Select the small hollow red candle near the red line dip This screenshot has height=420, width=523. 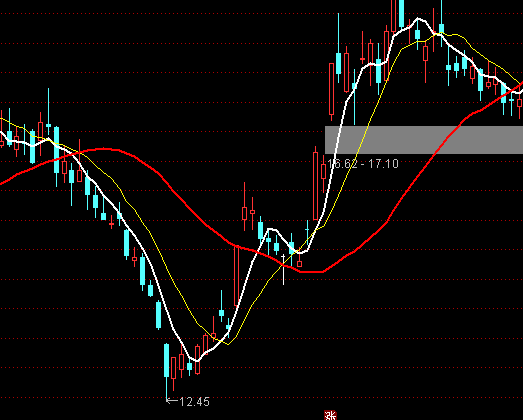299,264
